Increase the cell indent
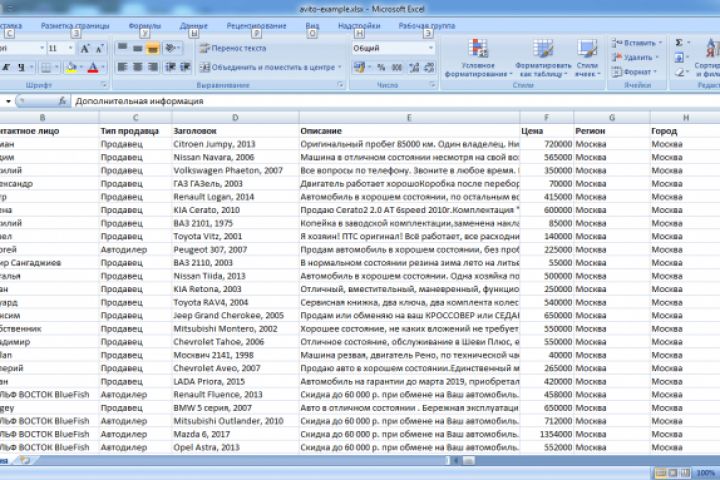 pyautogui.click(x=185, y=67)
